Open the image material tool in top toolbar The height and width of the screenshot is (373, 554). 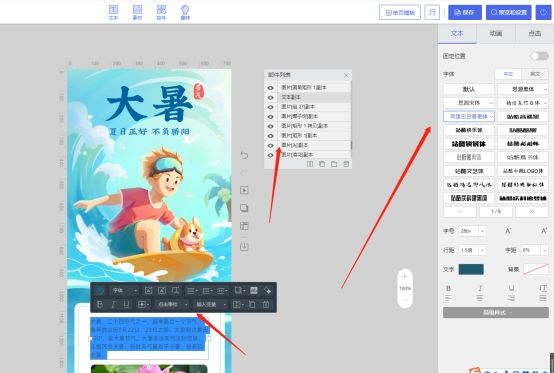(137, 12)
